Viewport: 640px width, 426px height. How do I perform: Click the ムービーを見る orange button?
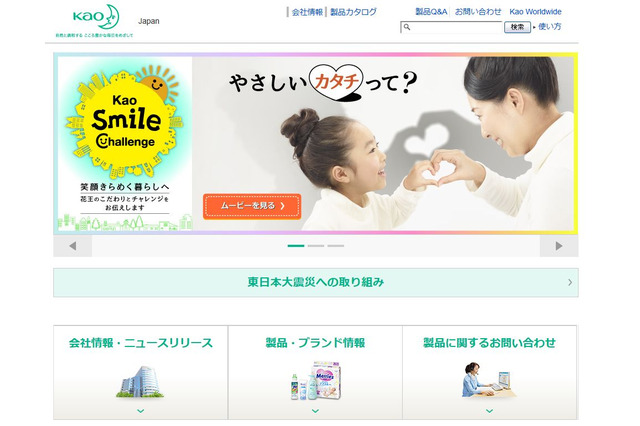[x=252, y=206]
